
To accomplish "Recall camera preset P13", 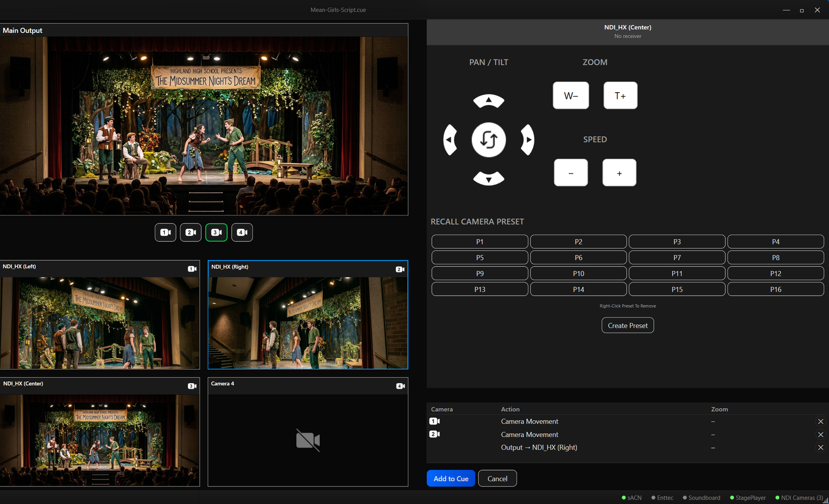I will click(x=480, y=289).
